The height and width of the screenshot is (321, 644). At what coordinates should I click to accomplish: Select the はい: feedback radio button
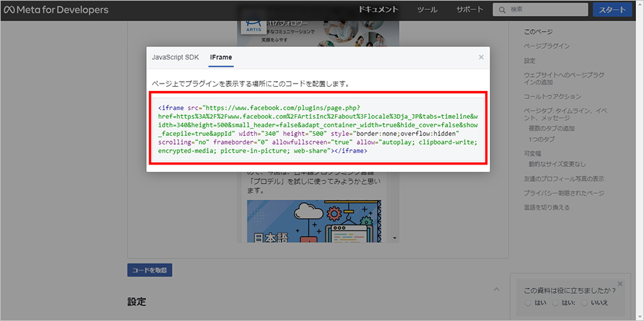tap(555, 303)
